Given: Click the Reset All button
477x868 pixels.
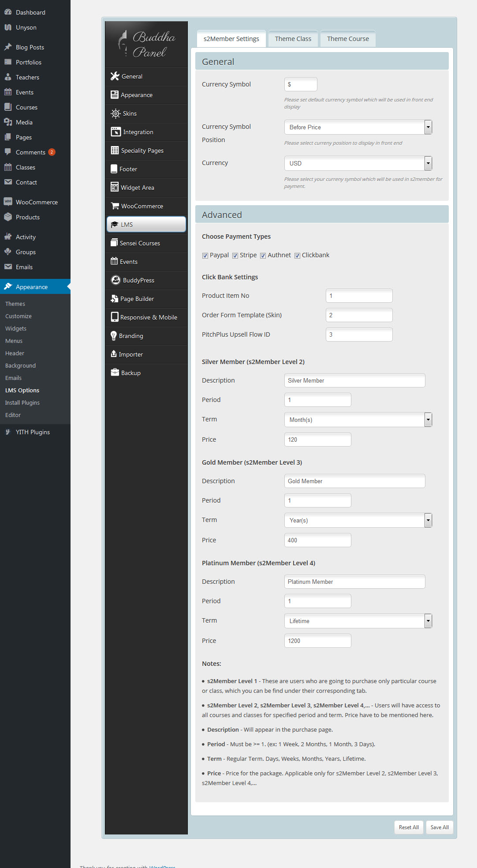Looking at the screenshot, I should tap(409, 827).
